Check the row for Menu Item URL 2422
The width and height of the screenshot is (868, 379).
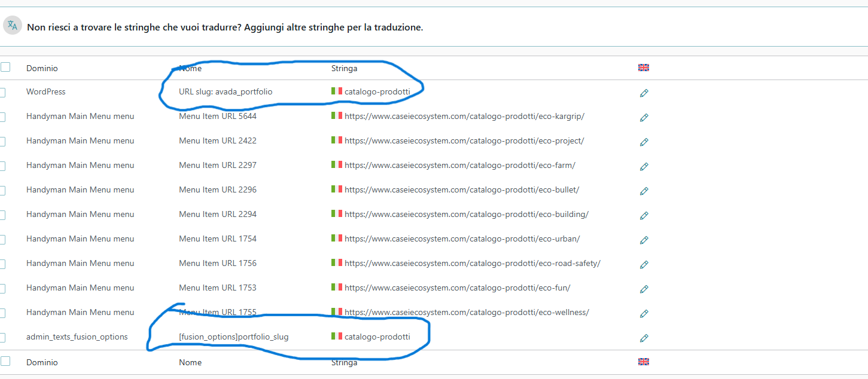click(x=2, y=142)
